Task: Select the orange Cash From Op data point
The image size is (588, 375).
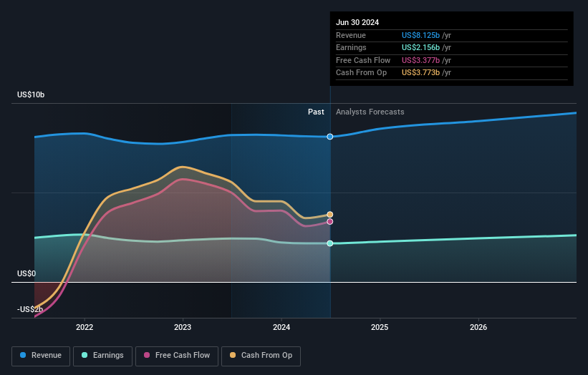Action: point(330,215)
